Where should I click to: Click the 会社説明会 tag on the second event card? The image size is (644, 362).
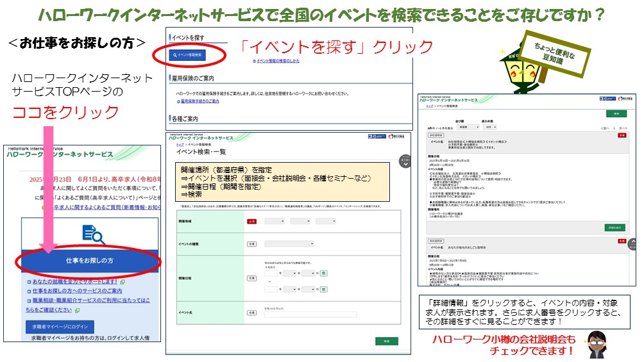pos(436,241)
